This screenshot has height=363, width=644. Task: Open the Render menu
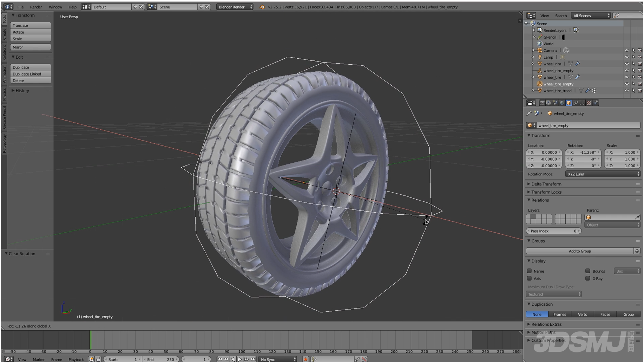point(36,7)
